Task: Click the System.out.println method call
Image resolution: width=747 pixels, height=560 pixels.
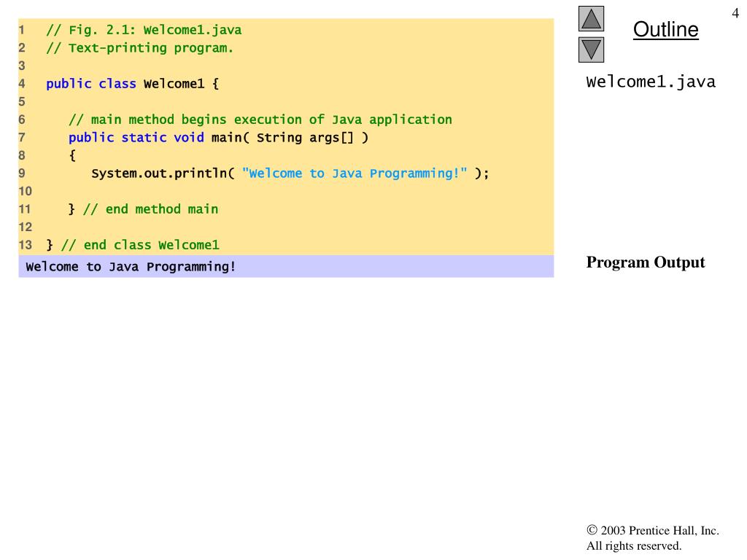Action: click(162, 174)
